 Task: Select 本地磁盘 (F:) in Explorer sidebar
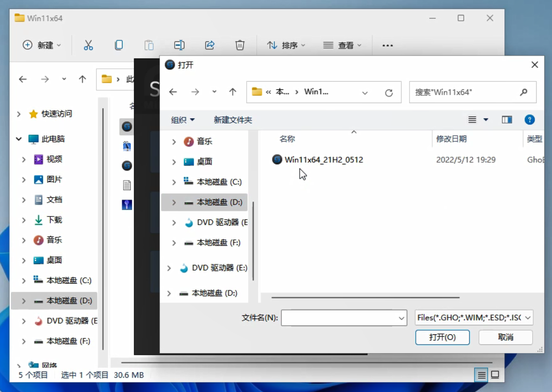(68, 341)
